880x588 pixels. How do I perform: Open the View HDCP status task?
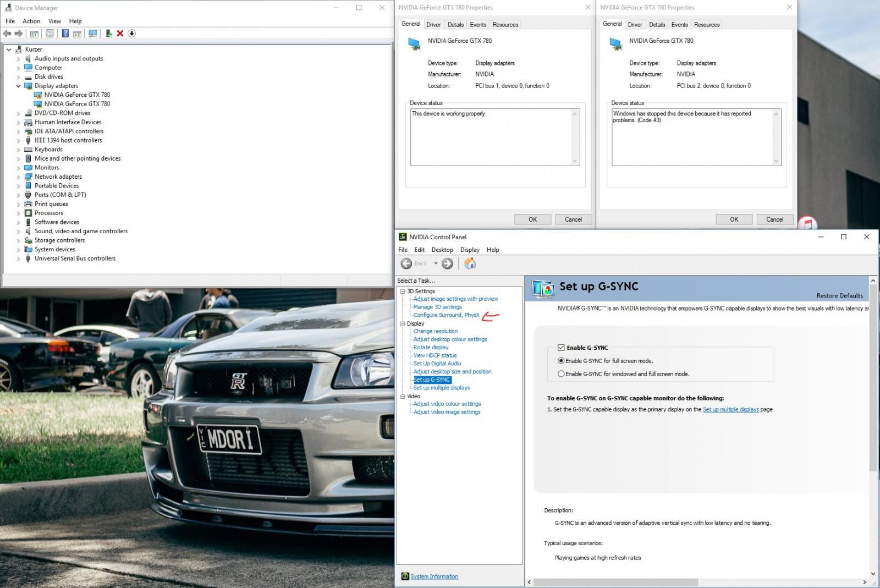point(435,355)
